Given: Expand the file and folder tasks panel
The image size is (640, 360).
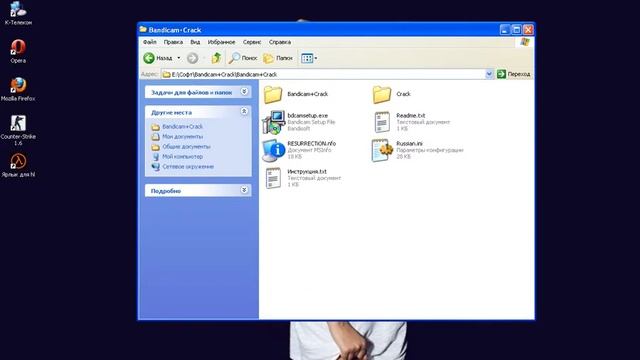Looking at the screenshot, I should [x=244, y=92].
